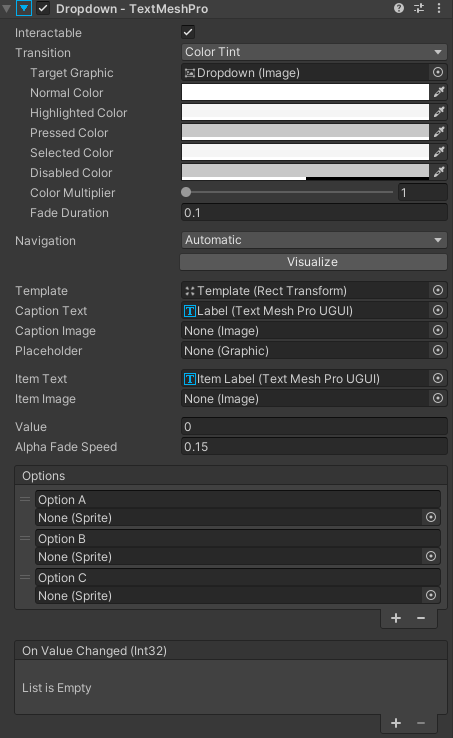Viewport: 453px width, 738px height.
Task: Open the Transition Color Tint dropdown
Action: pyautogui.click(x=314, y=52)
